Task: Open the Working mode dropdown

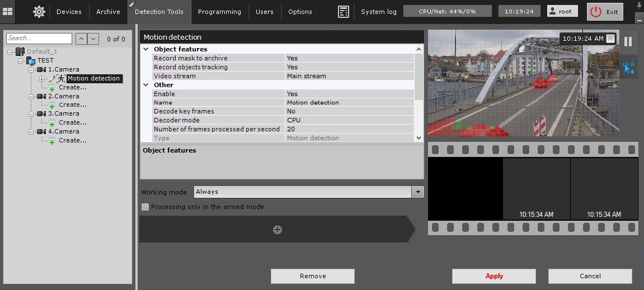Action: pyautogui.click(x=418, y=192)
